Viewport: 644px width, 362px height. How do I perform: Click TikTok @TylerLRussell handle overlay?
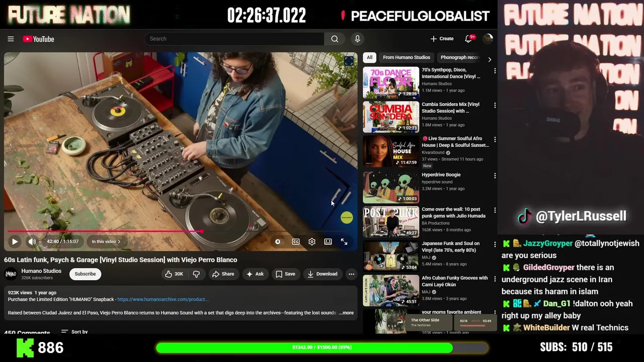coord(572,216)
